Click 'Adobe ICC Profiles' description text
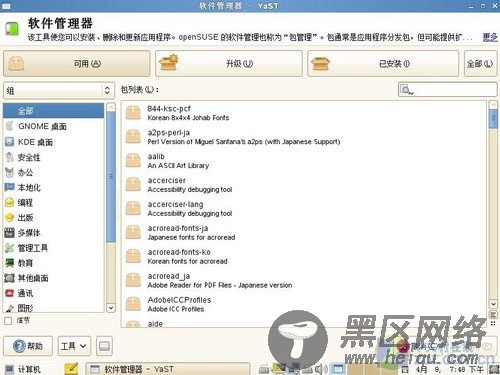Screen dimensions: 500x375 [x=176, y=309]
